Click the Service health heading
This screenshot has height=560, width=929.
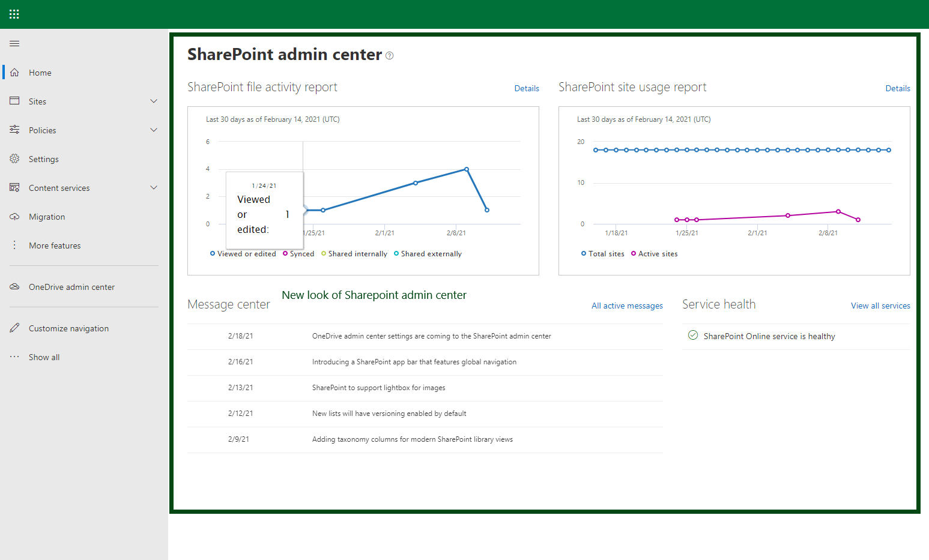click(x=719, y=304)
